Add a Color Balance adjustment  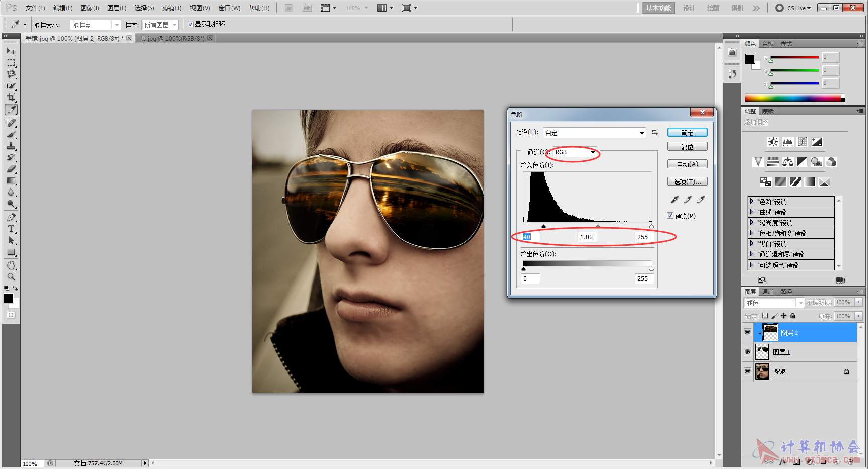(788, 162)
